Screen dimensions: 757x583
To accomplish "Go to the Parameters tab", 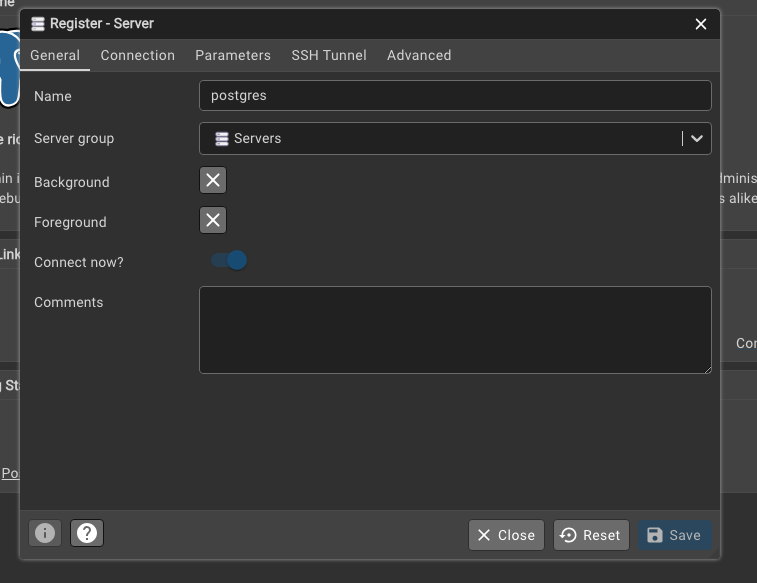I will click(233, 55).
